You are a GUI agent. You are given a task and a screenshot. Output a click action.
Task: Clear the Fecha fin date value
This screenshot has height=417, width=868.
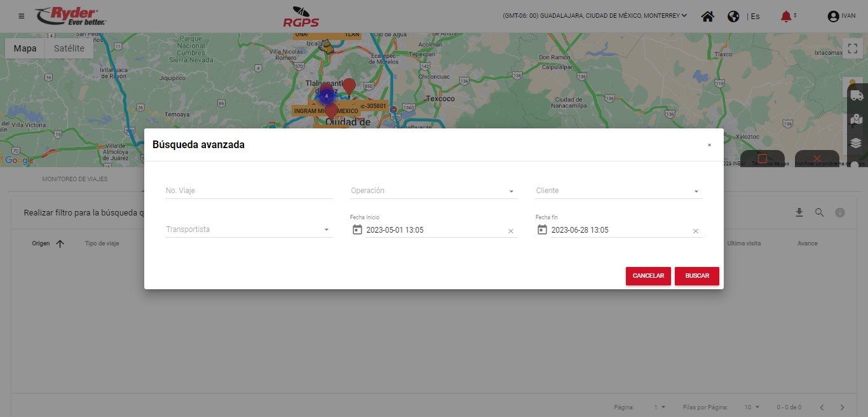point(695,231)
